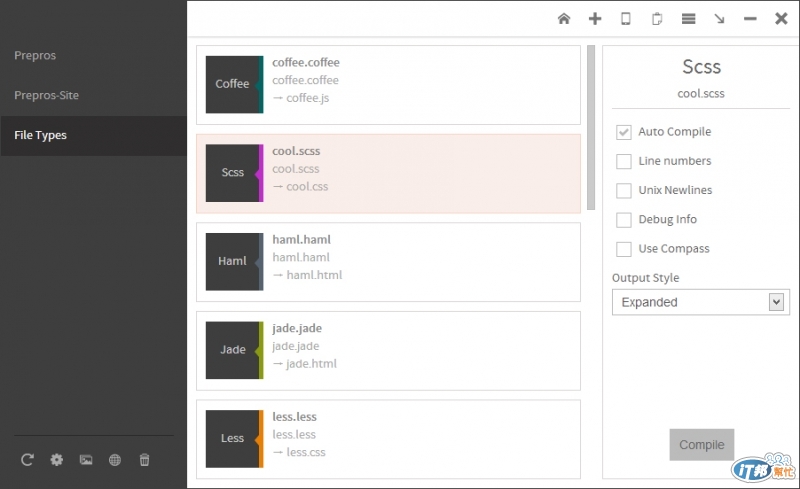Click the less.css output path
800x489 pixels.
click(x=306, y=452)
